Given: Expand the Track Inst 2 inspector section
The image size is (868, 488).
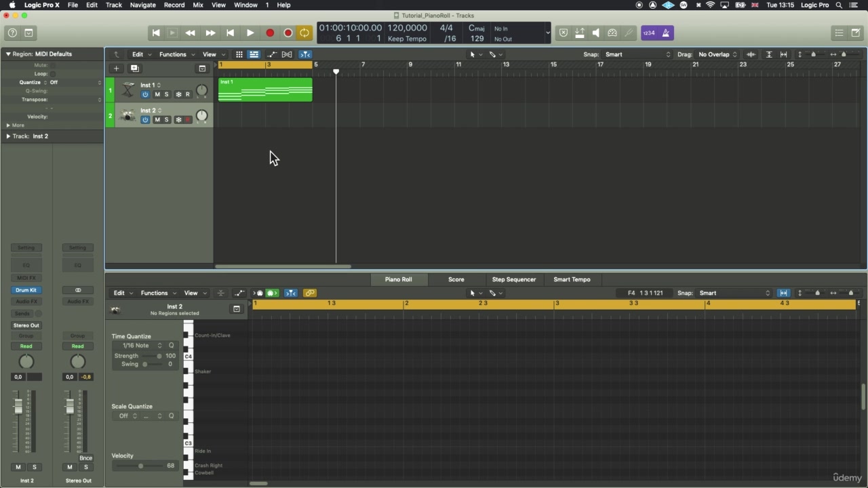Looking at the screenshot, I should [x=8, y=136].
